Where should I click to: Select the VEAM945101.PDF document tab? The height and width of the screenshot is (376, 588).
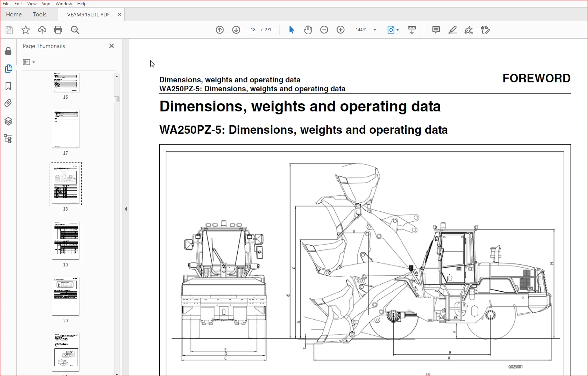tap(91, 15)
